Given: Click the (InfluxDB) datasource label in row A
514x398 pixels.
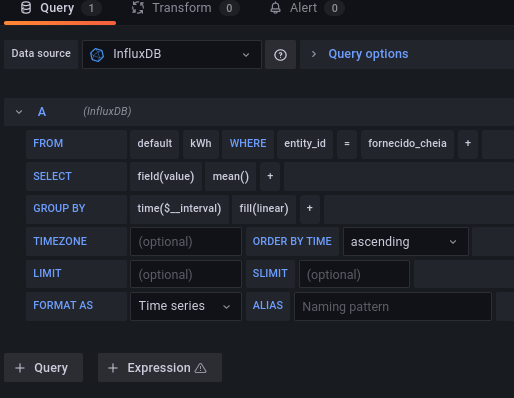Looking at the screenshot, I should click(107, 111).
